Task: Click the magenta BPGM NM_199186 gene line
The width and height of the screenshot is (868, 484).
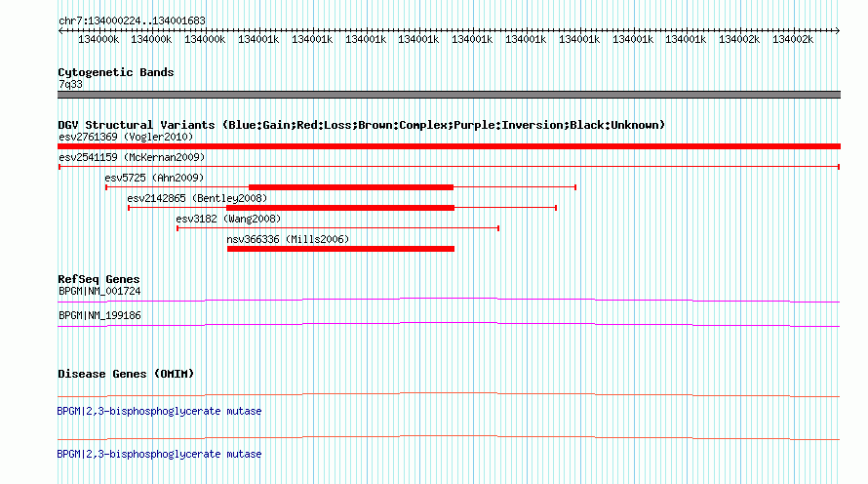Action: pos(449,325)
